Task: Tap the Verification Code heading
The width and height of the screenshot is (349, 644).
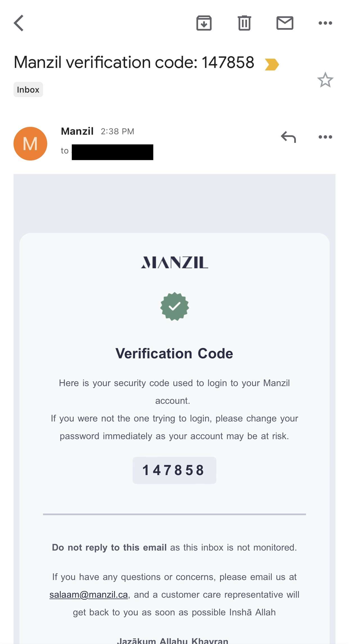Action: coord(174,353)
